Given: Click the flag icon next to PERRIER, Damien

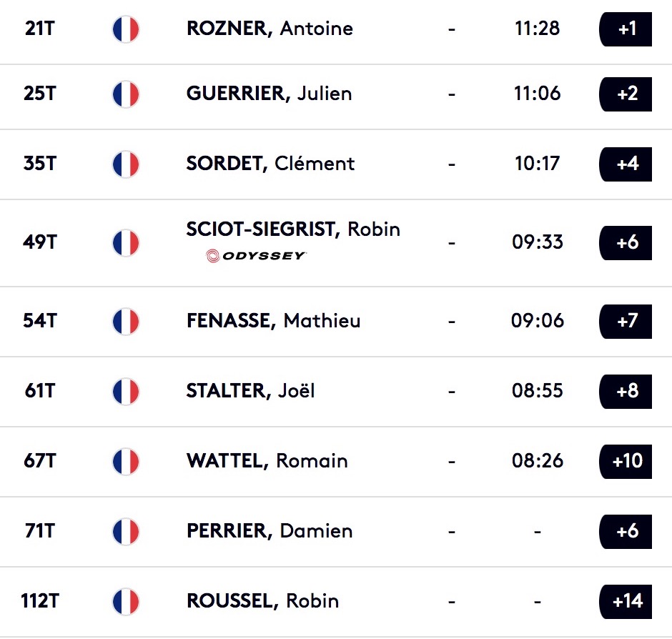Looking at the screenshot, I should [126, 532].
